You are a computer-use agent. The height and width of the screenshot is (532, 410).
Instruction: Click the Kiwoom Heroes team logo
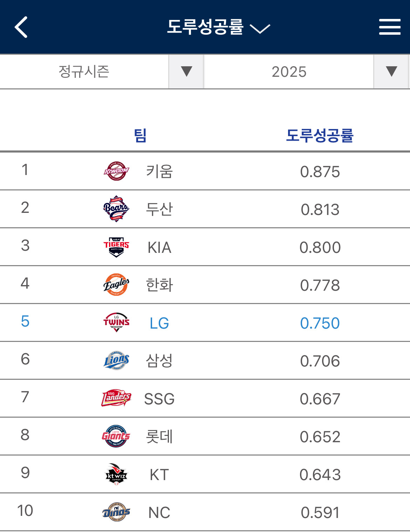(116, 171)
